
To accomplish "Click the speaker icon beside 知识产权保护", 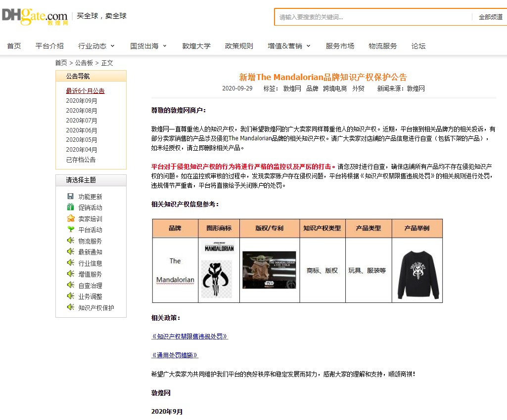I will tap(71, 307).
